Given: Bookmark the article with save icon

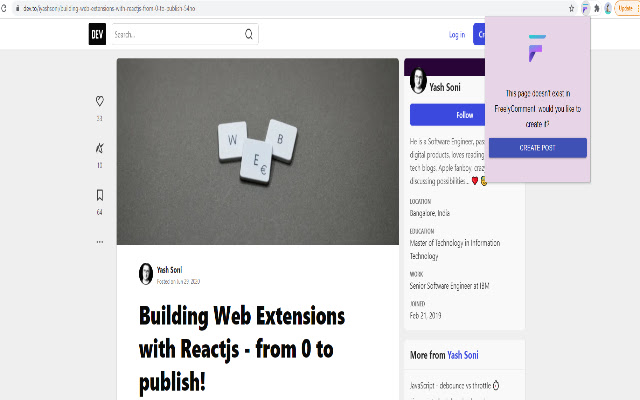Looking at the screenshot, I should point(100,195).
